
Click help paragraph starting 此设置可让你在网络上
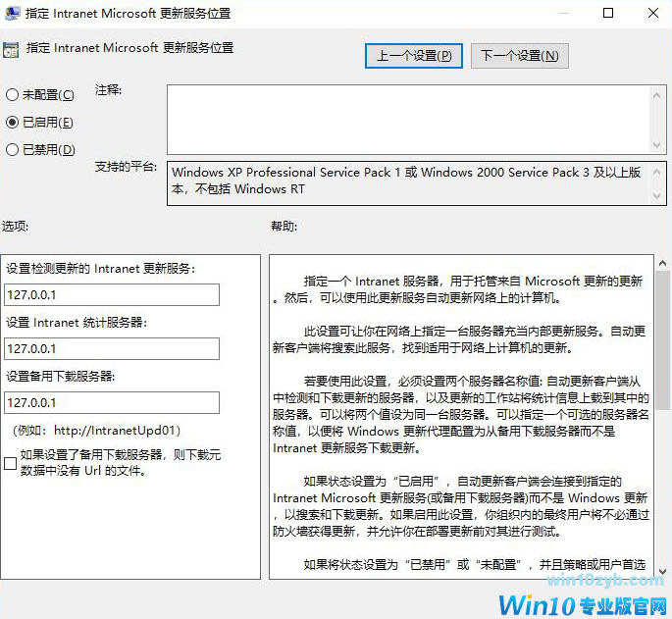[459, 339]
